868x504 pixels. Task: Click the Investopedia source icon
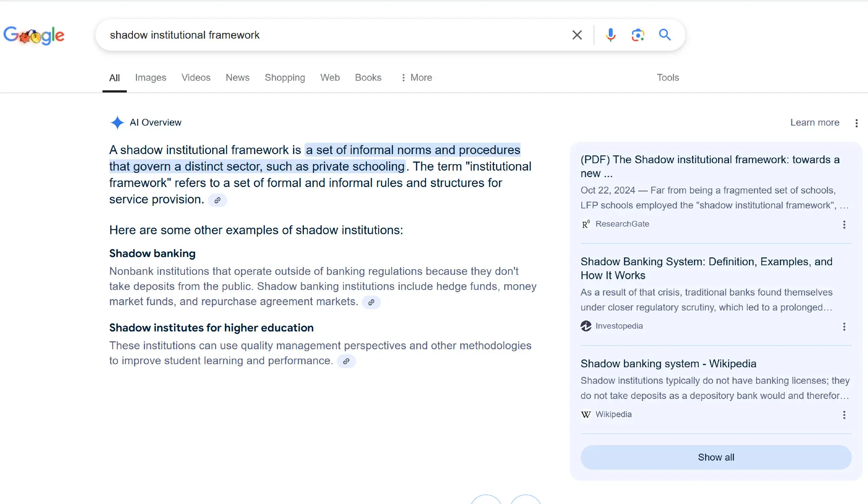586,326
